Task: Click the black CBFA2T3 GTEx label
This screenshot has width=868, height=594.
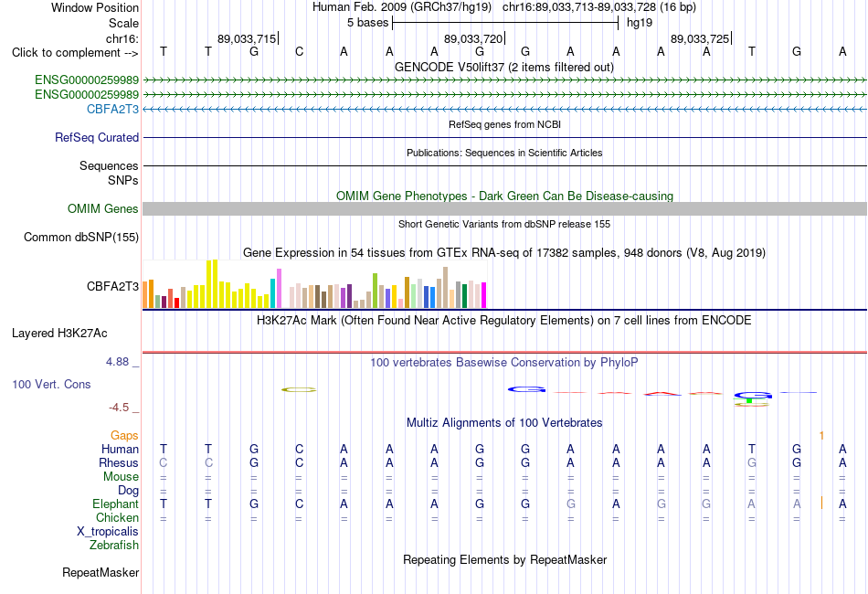Action: pyautogui.click(x=112, y=286)
